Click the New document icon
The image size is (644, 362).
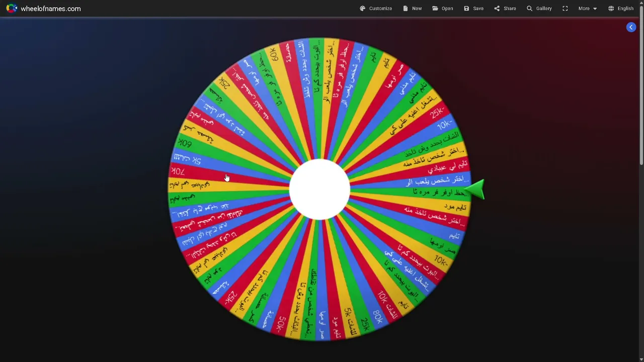[x=406, y=9]
